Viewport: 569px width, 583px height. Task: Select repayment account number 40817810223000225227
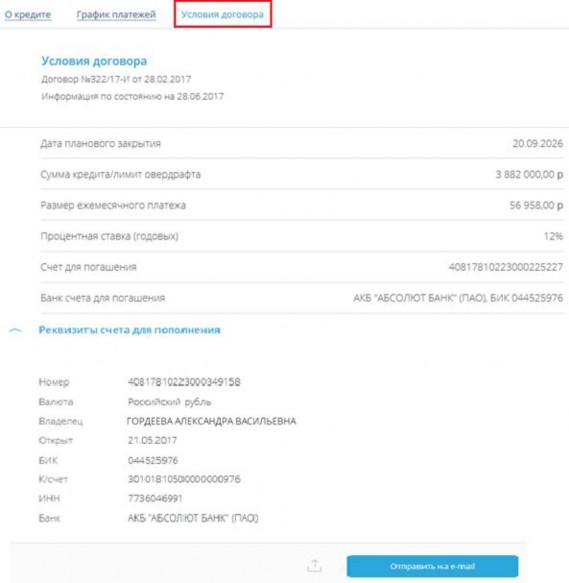pos(506,267)
